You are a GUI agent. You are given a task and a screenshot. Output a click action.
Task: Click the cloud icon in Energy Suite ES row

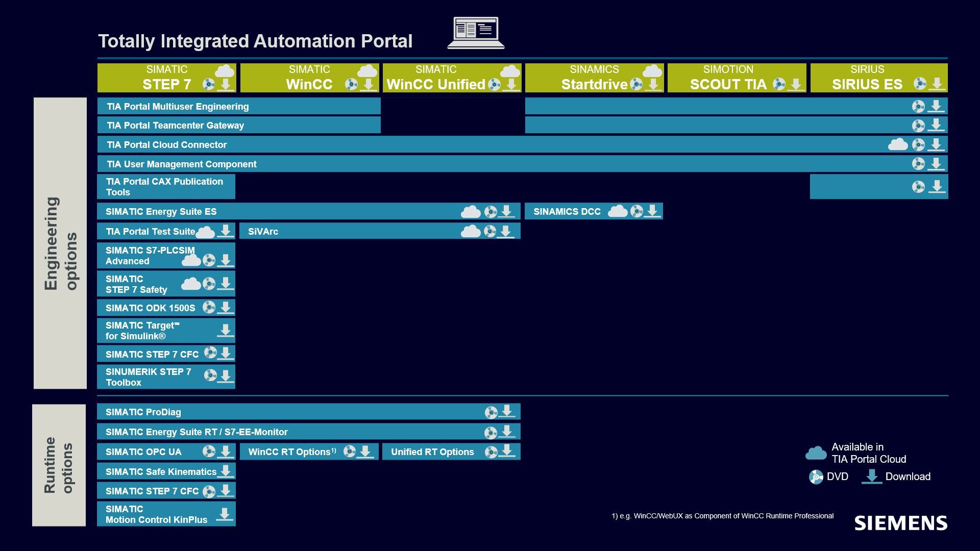pos(471,211)
